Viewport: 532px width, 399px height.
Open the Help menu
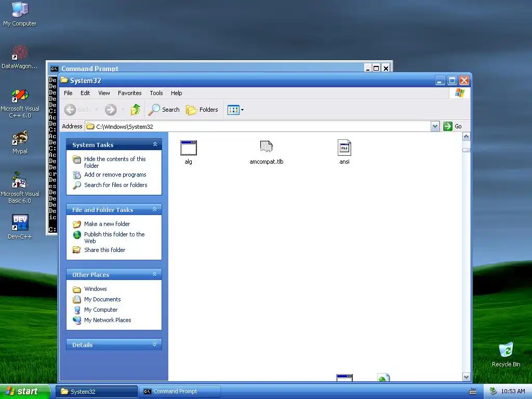point(176,93)
